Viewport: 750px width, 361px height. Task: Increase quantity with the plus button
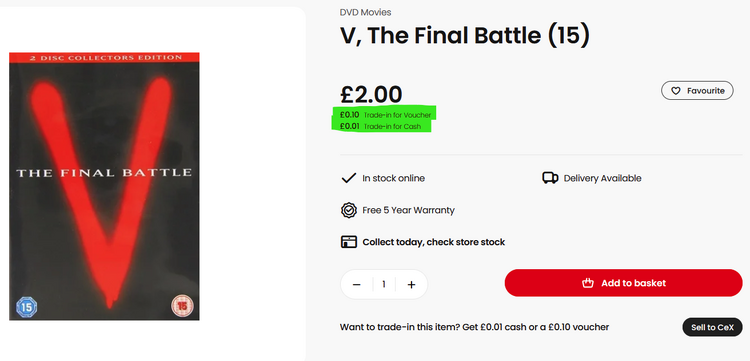click(x=411, y=284)
